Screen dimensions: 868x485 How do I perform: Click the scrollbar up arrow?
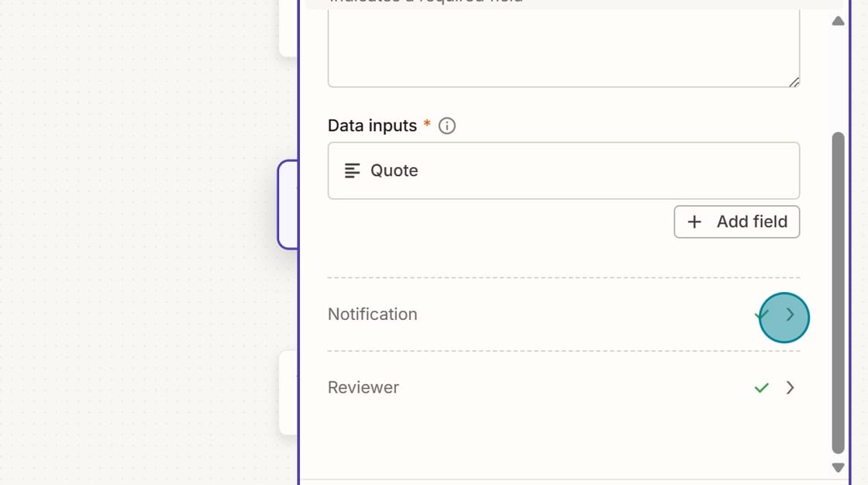(838, 21)
